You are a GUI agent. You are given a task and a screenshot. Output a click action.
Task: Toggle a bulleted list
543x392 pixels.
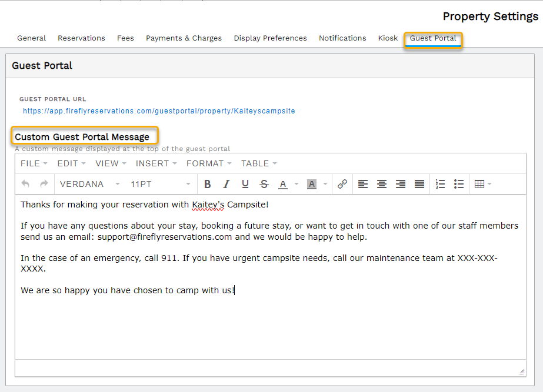(x=459, y=184)
